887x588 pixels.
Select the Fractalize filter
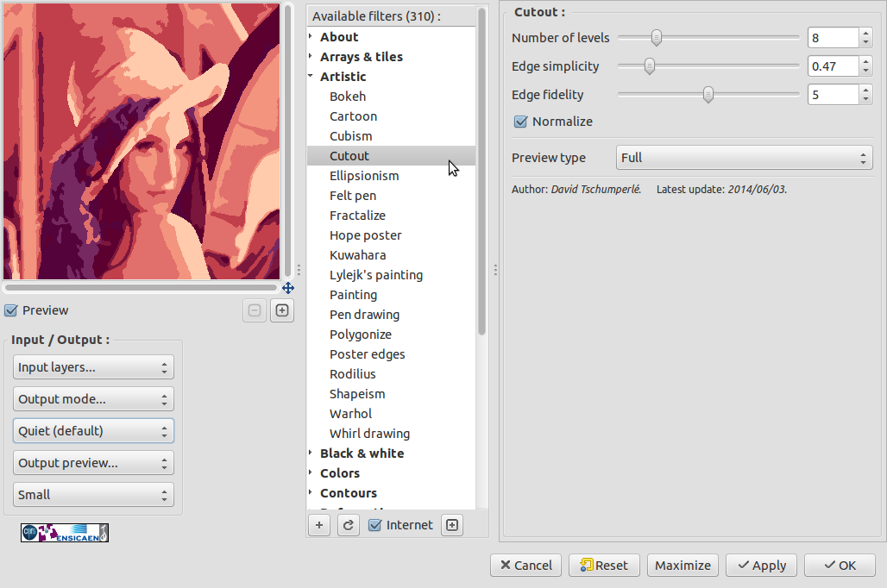(357, 216)
